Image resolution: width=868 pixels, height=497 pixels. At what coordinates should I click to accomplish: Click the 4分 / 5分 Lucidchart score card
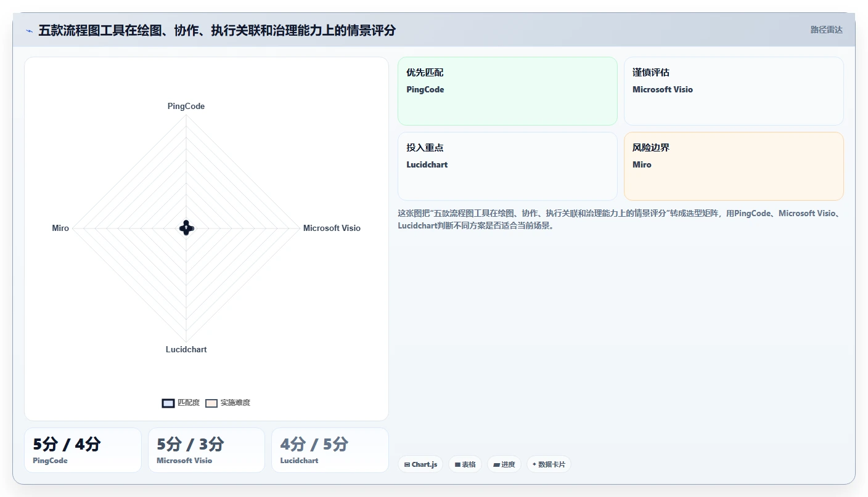(330, 450)
